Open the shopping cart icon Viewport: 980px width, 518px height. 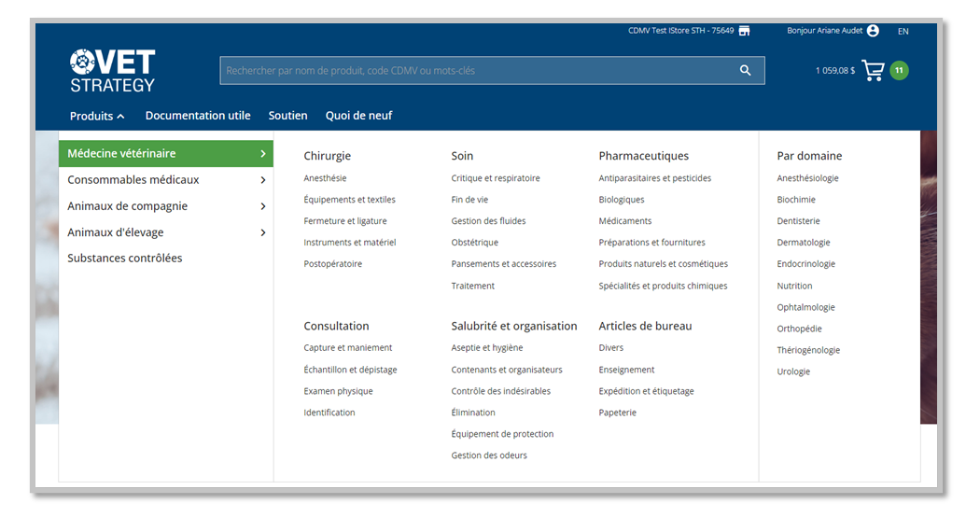pyautogui.click(x=872, y=71)
